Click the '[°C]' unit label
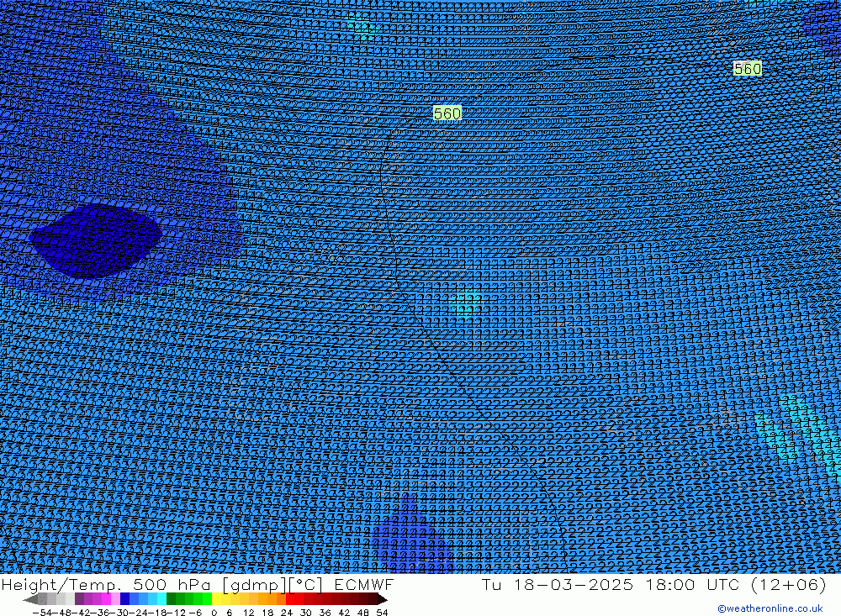Image resolution: width=841 pixels, height=616 pixels. (306, 585)
